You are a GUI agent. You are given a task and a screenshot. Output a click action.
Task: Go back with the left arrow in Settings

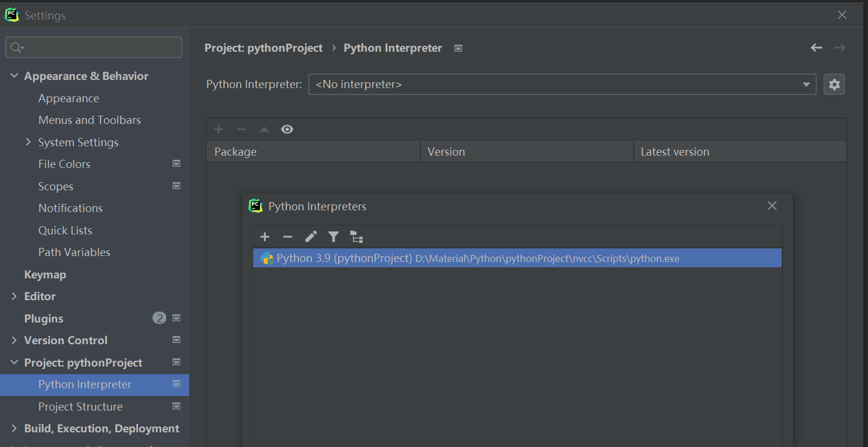(x=816, y=48)
